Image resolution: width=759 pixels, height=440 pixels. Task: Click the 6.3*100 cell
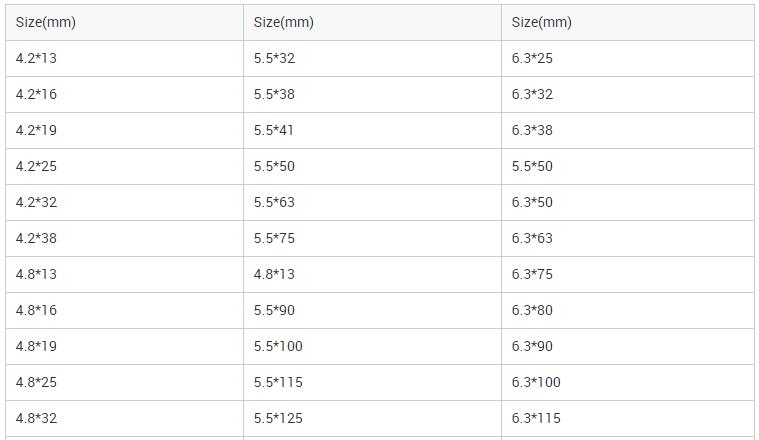point(627,382)
